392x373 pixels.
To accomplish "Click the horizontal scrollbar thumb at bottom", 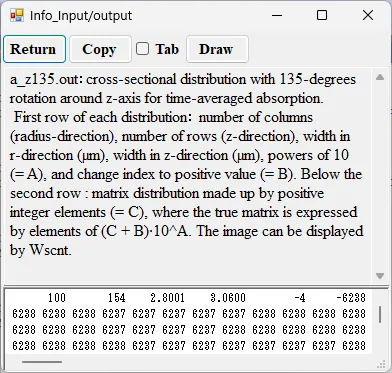I will coord(42,362).
